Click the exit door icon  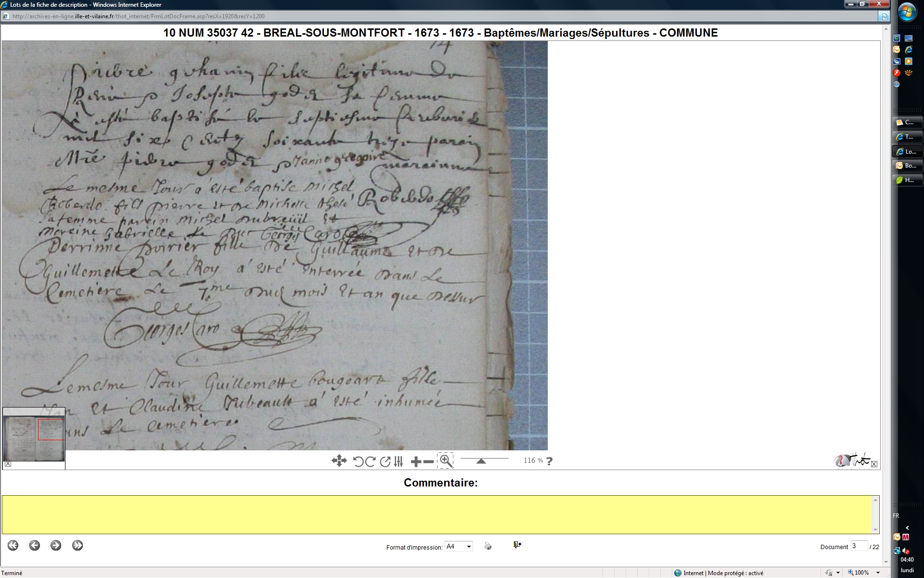(x=517, y=545)
